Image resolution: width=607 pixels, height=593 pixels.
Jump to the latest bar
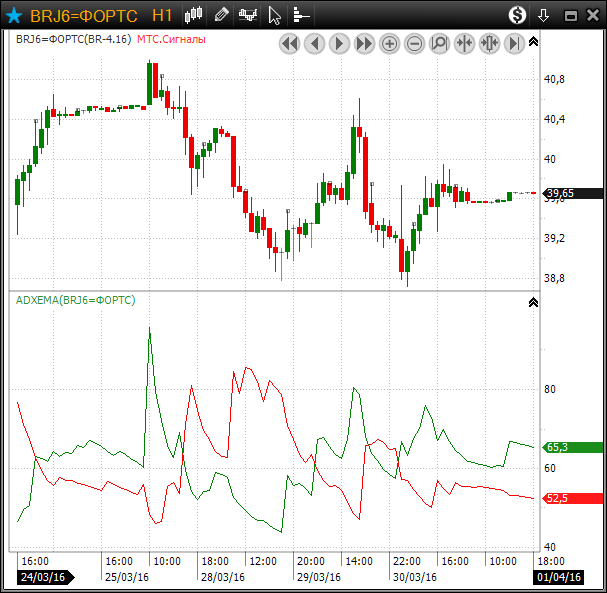(x=514, y=43)
